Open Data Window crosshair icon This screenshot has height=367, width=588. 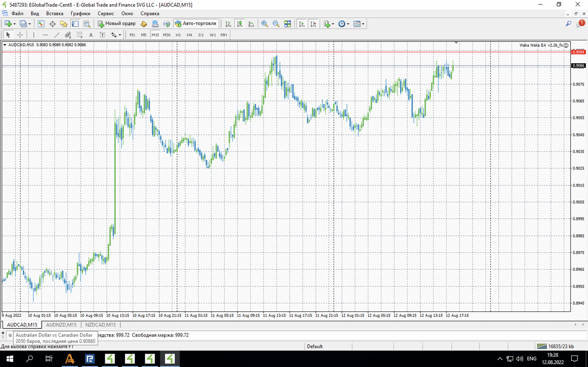(x=52, y=24)
